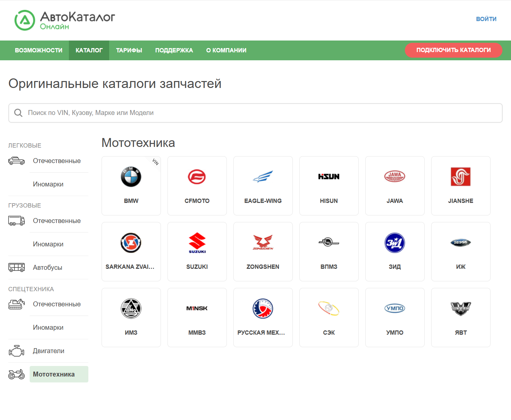The height and width of the screenshot is (420, 511).
Task: Open the BMW logo tile
Action: click(131, 177)
